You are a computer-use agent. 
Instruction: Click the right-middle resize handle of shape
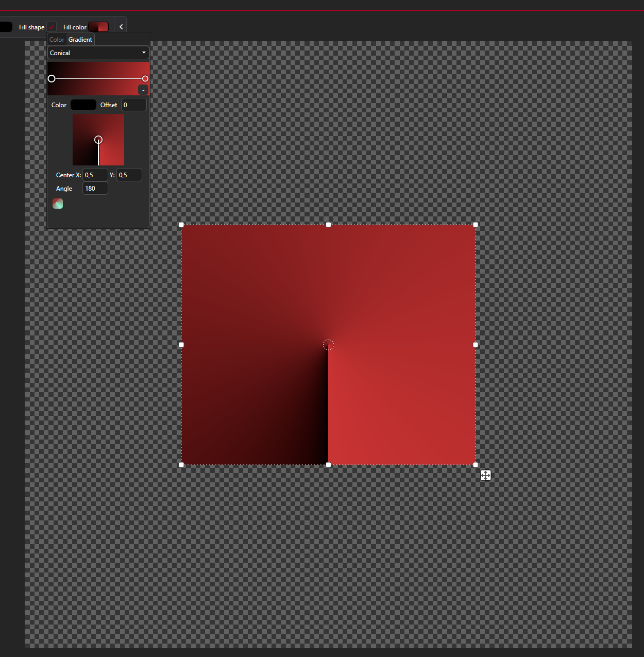tap(476, 345)
